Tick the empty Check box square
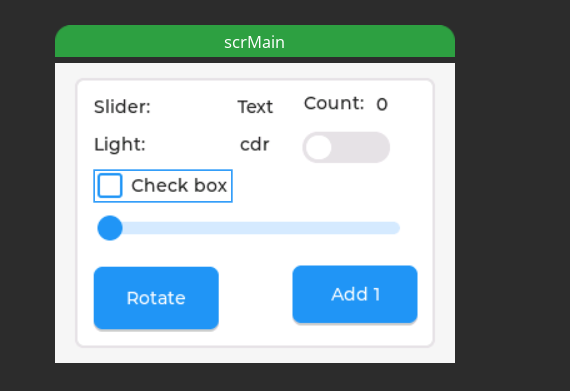Viewport: 570px width, 391px height. coord(110,186)
